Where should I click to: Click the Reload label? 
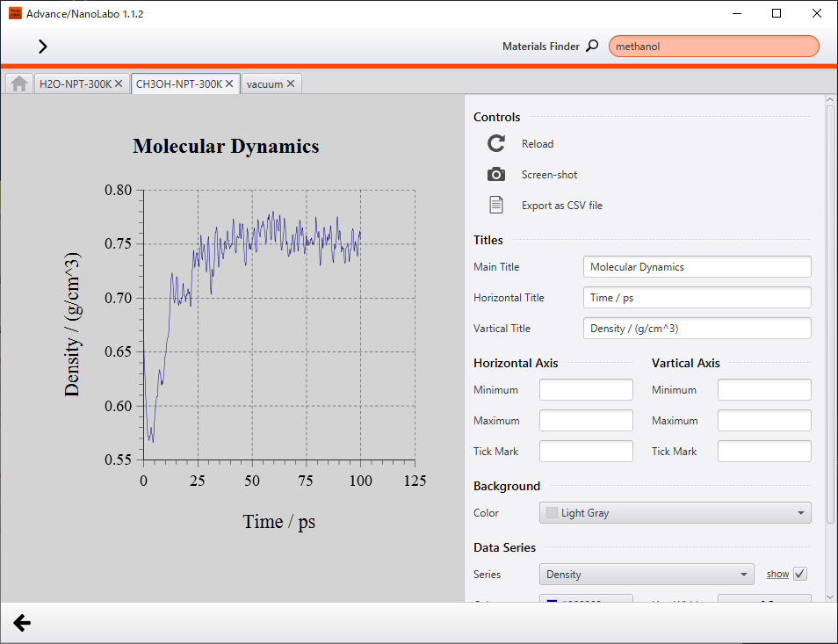538,144
